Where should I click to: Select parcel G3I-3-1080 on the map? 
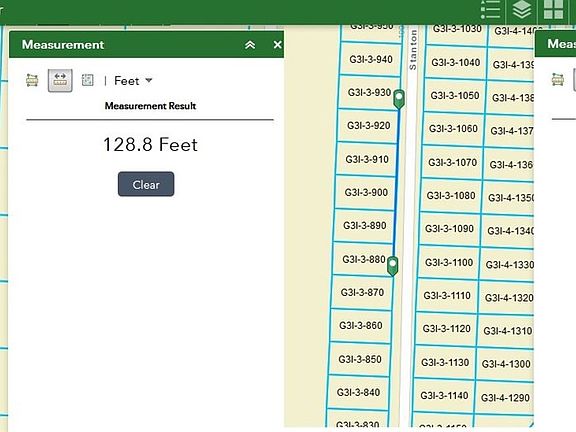click(451, 195)
